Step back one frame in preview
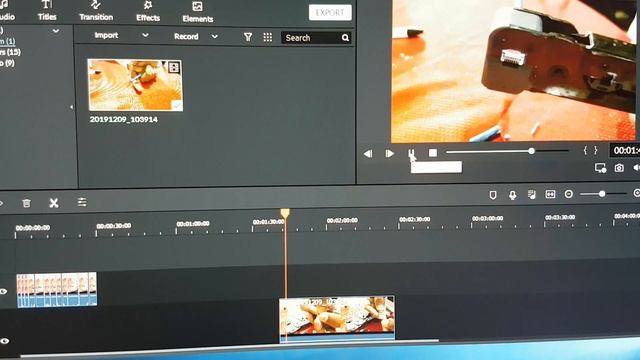Viewport: 640px width, 360px height. 368,153
